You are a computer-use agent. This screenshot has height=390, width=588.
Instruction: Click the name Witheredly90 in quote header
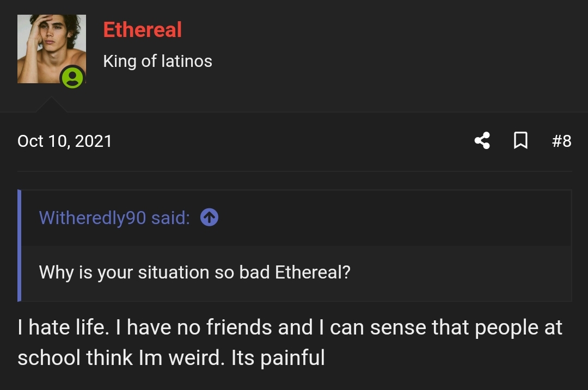(x=93, y=218)
